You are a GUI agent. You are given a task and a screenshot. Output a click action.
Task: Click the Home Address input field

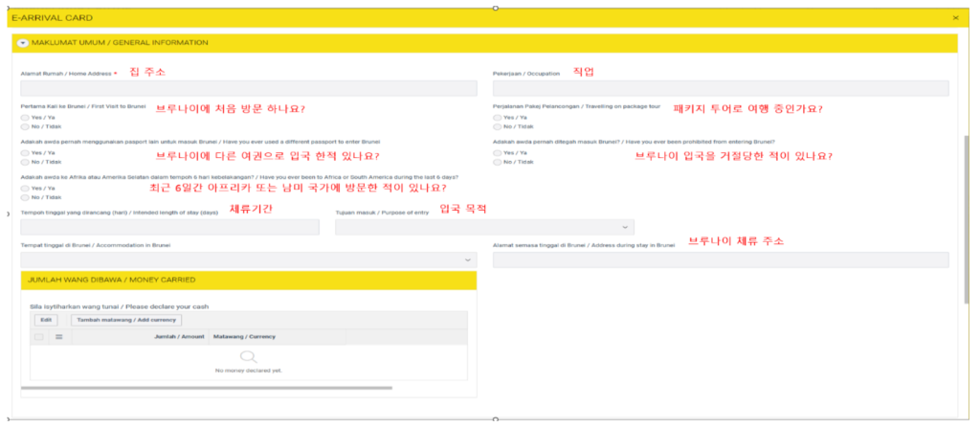click(x=249, y=89)
